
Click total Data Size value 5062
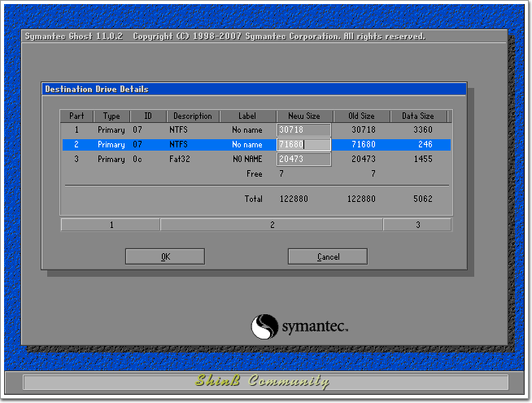(423, 199)
